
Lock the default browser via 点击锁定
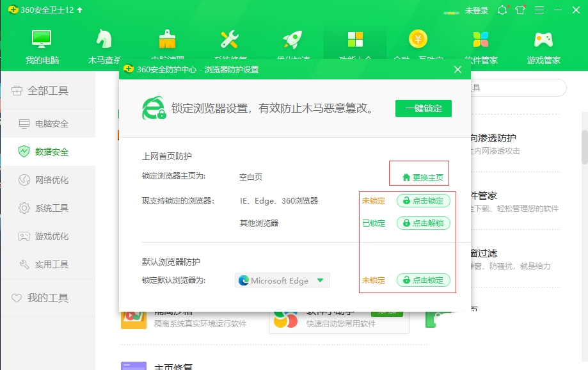(424, 280)
